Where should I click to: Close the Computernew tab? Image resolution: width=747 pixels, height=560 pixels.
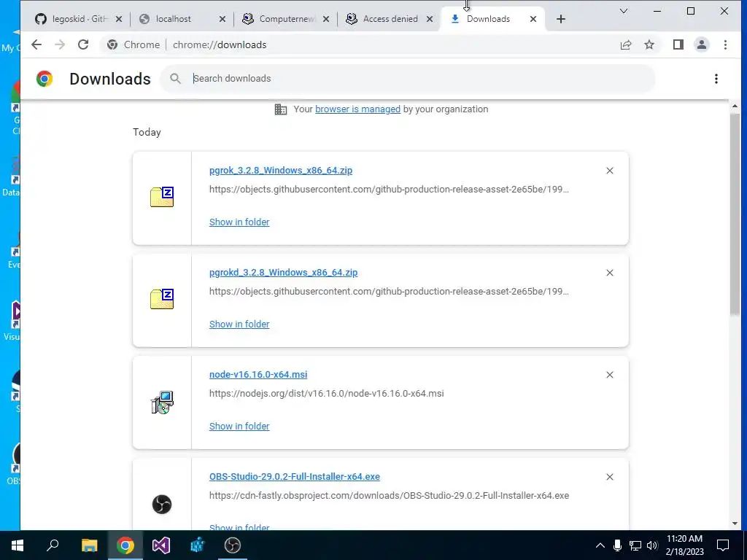coord(326,19)
